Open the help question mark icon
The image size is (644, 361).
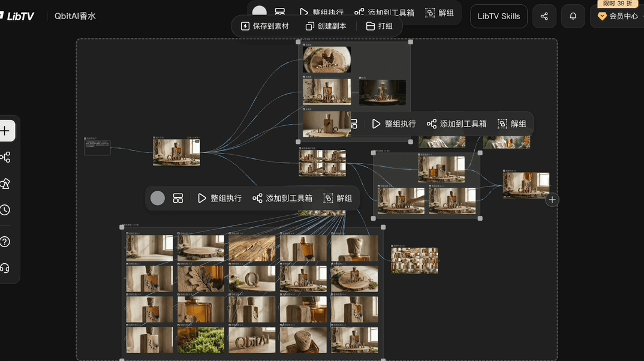coord(5,242)
